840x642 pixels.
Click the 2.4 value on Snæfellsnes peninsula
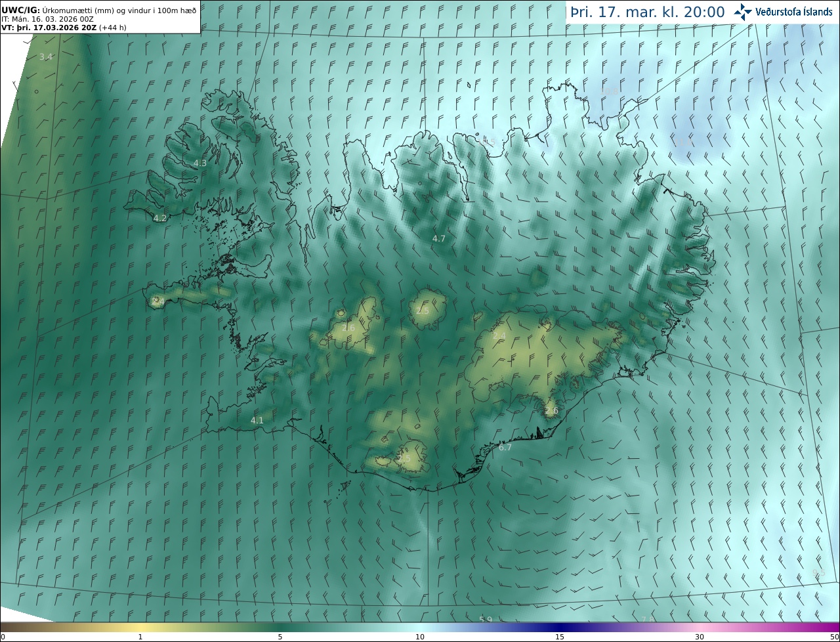click(x=158, y=301)
